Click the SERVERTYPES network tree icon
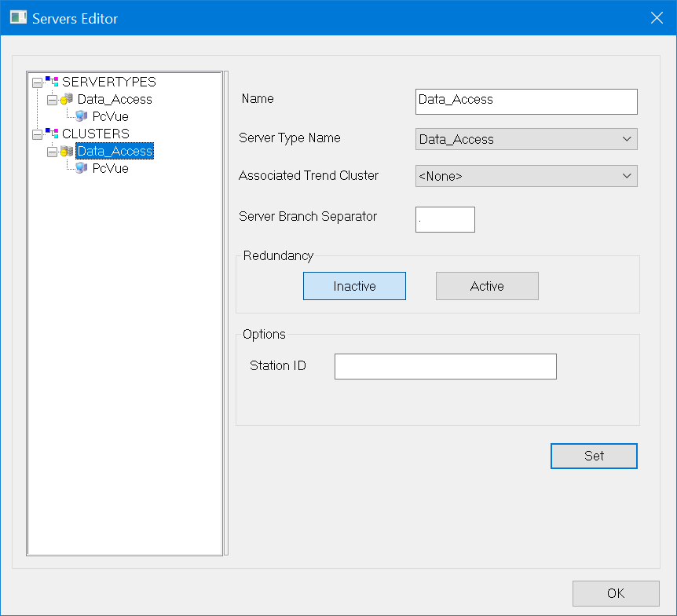Screen dimensions: 677x616 click(52, 82)
